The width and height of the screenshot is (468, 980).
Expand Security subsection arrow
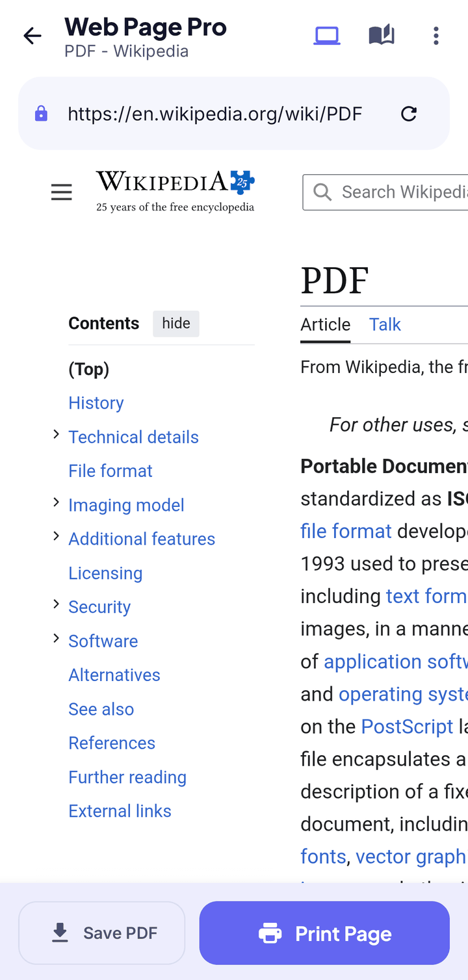click(56, 604)
